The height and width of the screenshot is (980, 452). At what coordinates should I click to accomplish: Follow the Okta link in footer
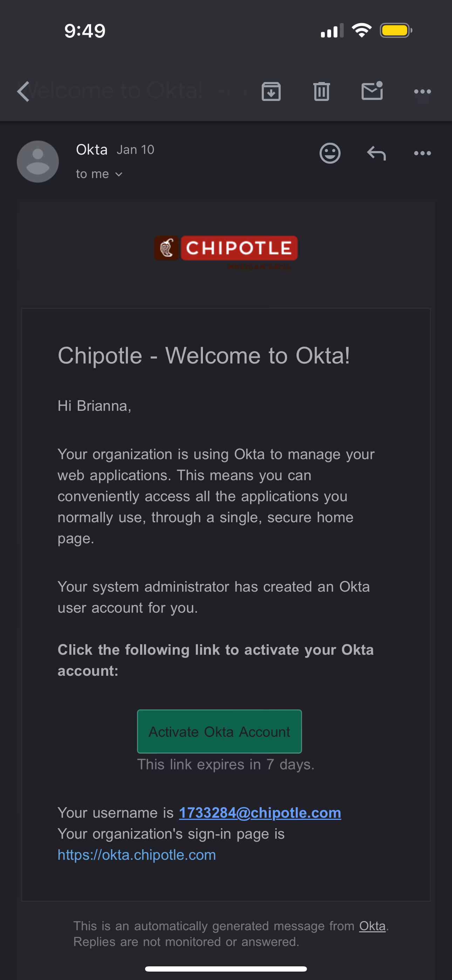(x=372, y=926)
